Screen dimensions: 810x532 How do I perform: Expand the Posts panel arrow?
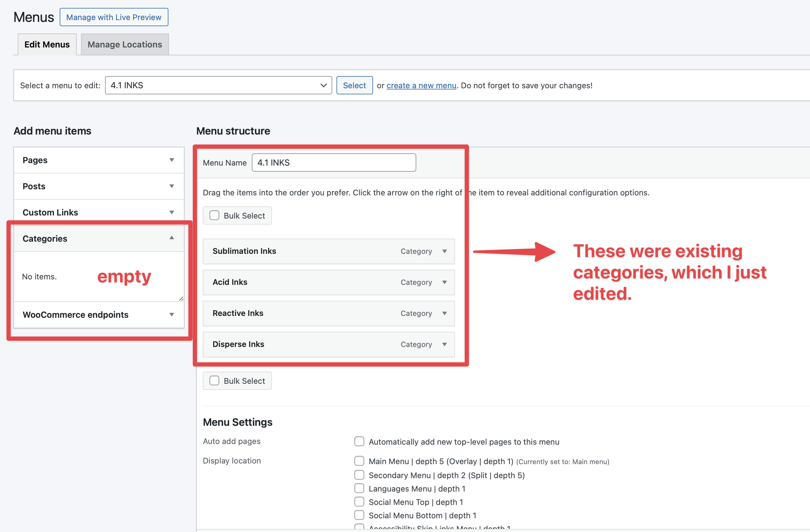coord(171,186)
